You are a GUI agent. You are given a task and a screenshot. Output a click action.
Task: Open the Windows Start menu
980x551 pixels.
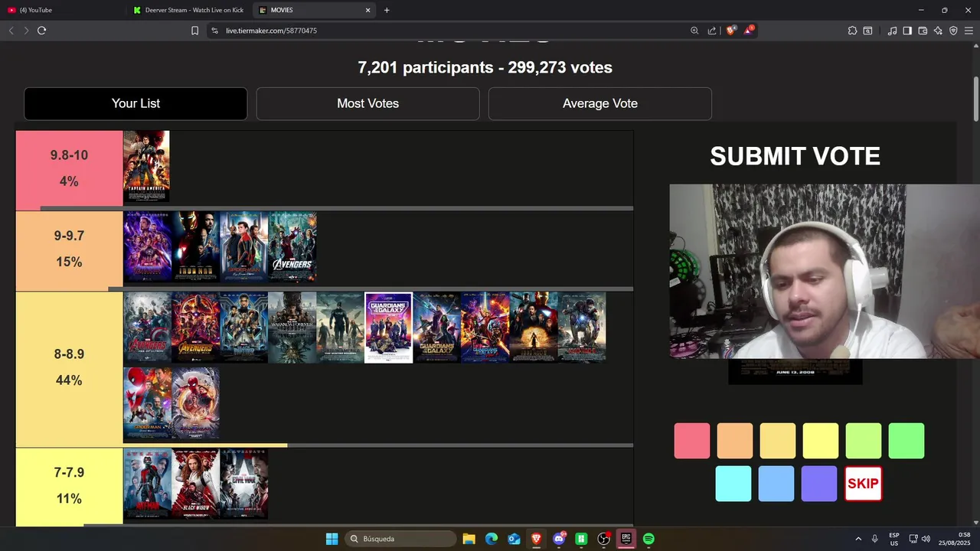(x=332, y=539)
